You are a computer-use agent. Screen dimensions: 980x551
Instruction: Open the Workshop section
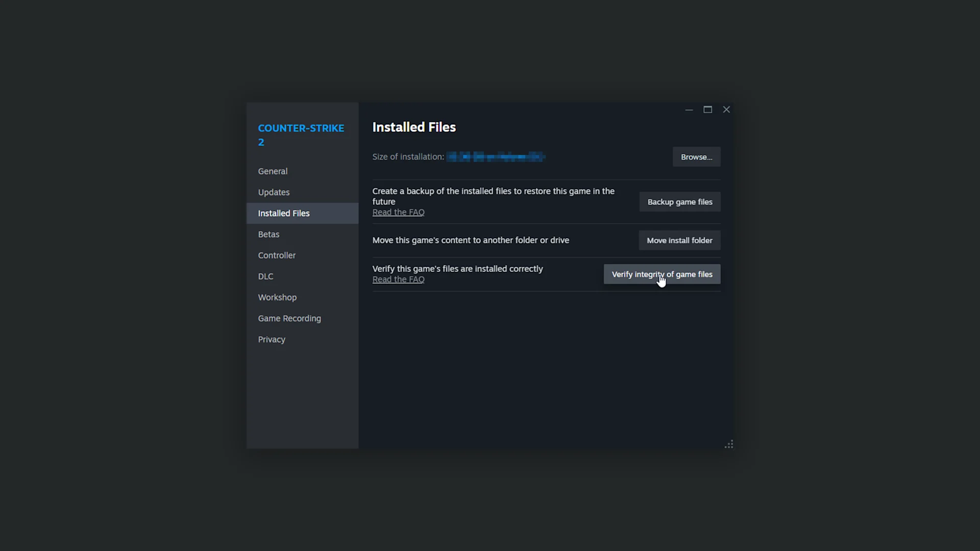coord(277,297)
